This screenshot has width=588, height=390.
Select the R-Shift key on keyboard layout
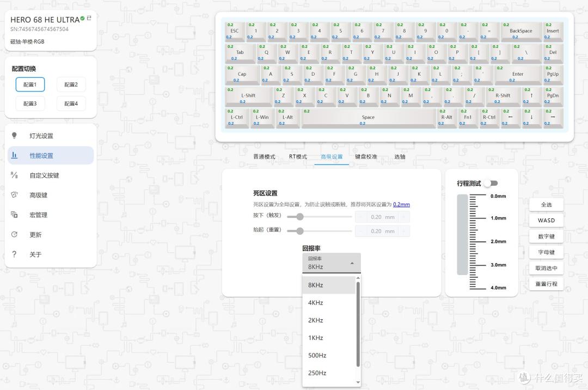click(x=503, y=96)
